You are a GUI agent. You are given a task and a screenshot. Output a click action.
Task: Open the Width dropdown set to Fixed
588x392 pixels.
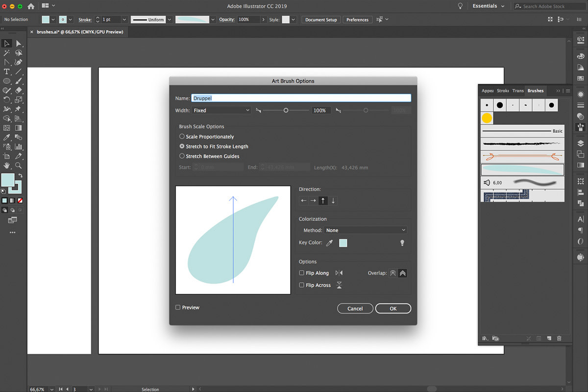coord(221,111)
